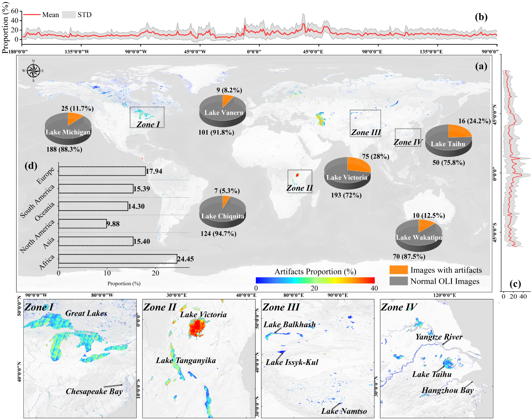This screenshot has height=419, width=532.
Task: Click the Lake Chiquita pie chart
Action: click(223, 211)
